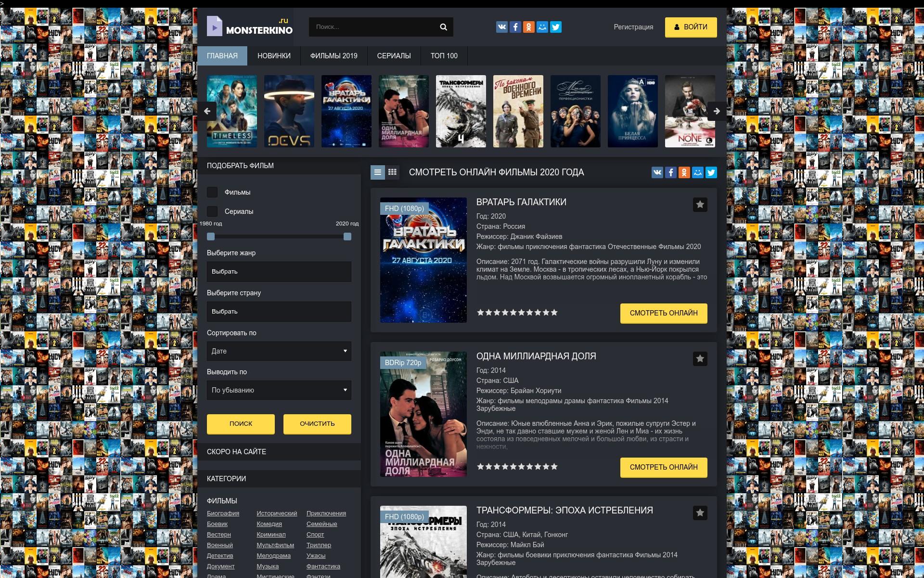This screenshot has width=924, height=578.
Task: Open the Комедия category link
Action: 269,524
